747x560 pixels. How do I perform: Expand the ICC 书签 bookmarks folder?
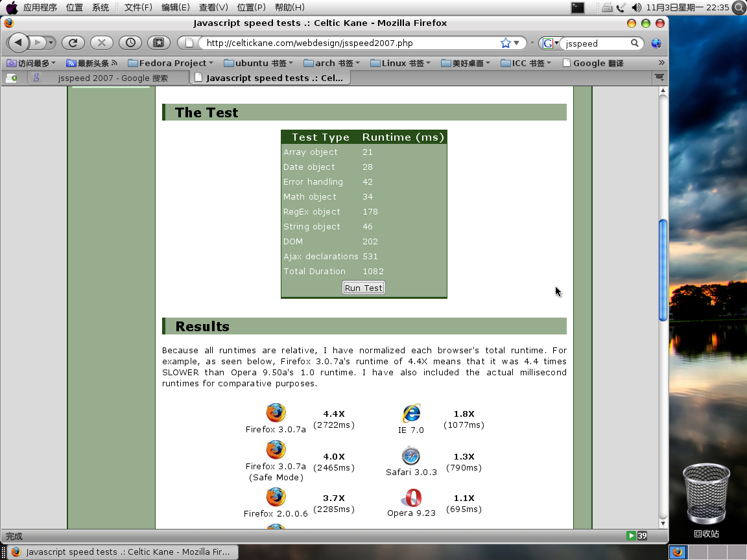[x=527, y=64]
